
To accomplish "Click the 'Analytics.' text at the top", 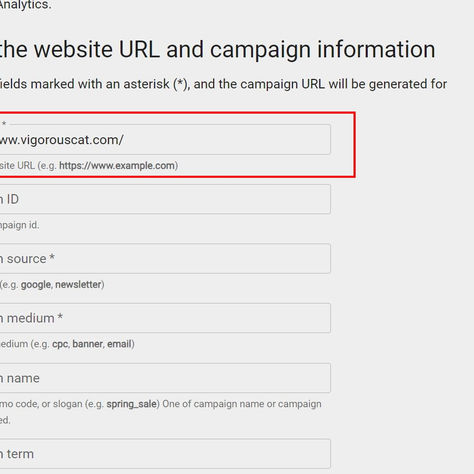I will [x=26, y=5].
